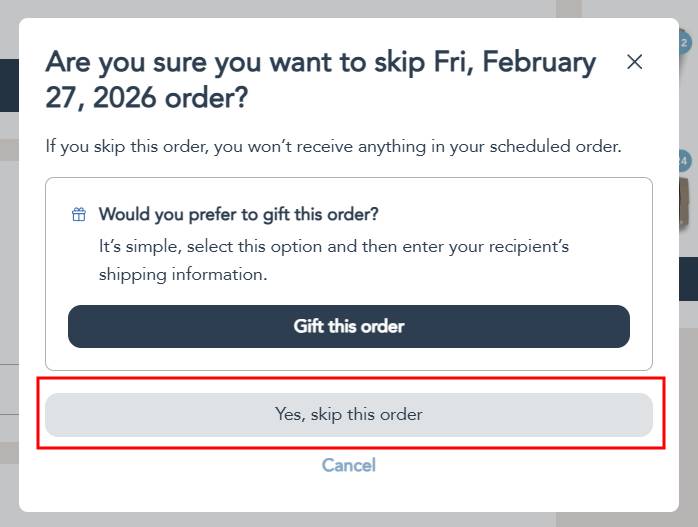Click the 'Would you prefer to gift' heading
The height and width of the screenshot is (527, 698).
[x=238, y=214]
